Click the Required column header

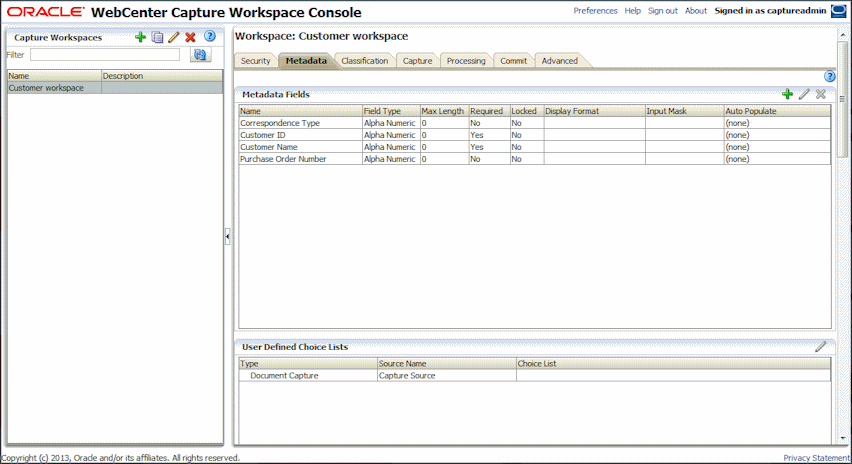[490, 111]
